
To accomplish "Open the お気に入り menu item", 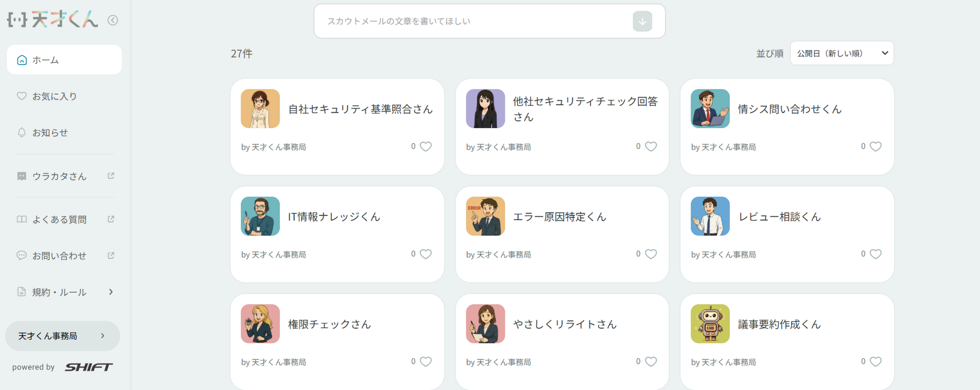I will [54, 96].
